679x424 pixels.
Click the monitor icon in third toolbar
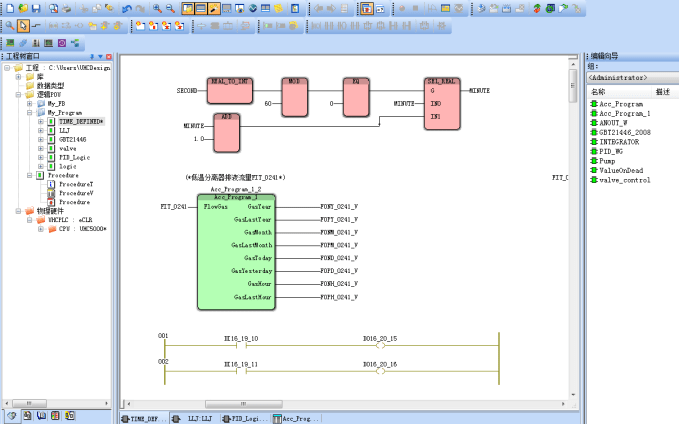49,42
